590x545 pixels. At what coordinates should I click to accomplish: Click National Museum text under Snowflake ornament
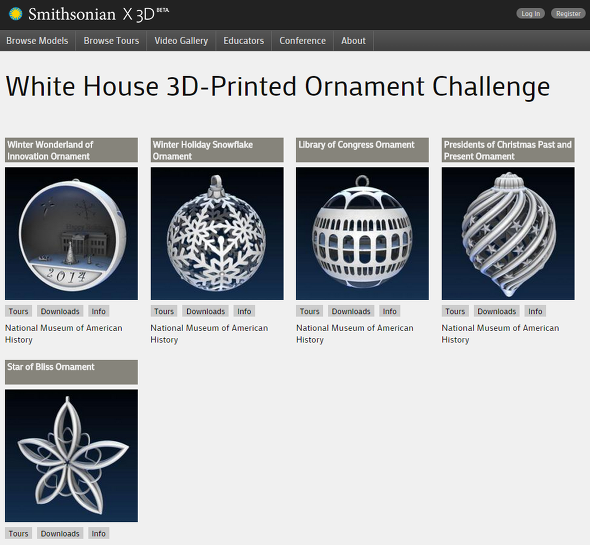(209, 334)
